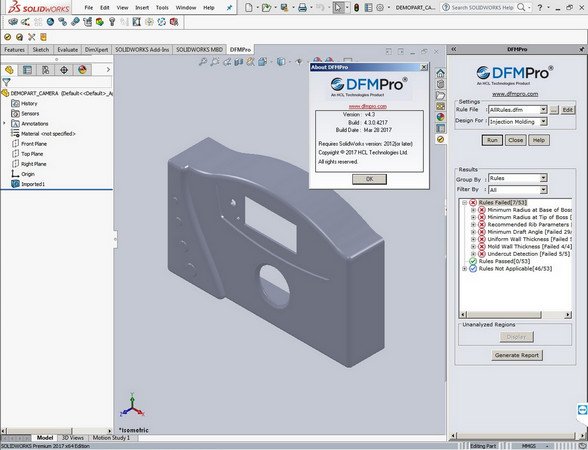Expand the manager tabs chevron arrow
The width and height of the screenshot is (588, 450).
(x=108, y=70)
